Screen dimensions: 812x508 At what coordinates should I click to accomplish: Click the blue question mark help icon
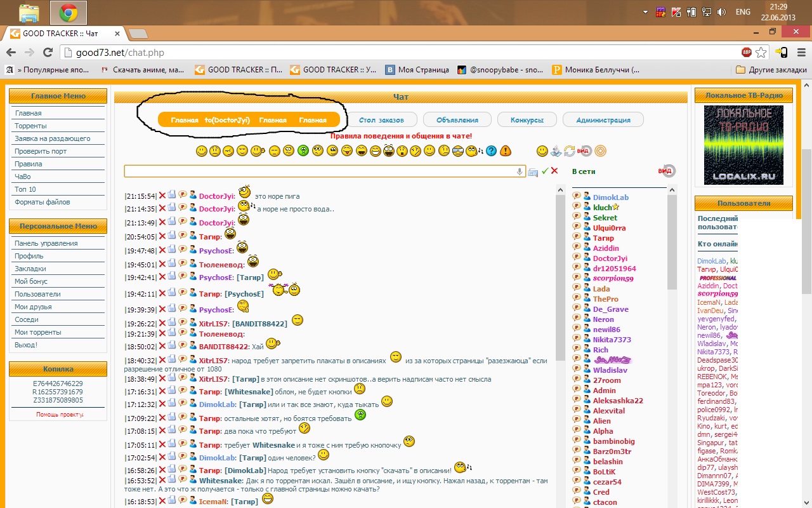pos(491,151)
